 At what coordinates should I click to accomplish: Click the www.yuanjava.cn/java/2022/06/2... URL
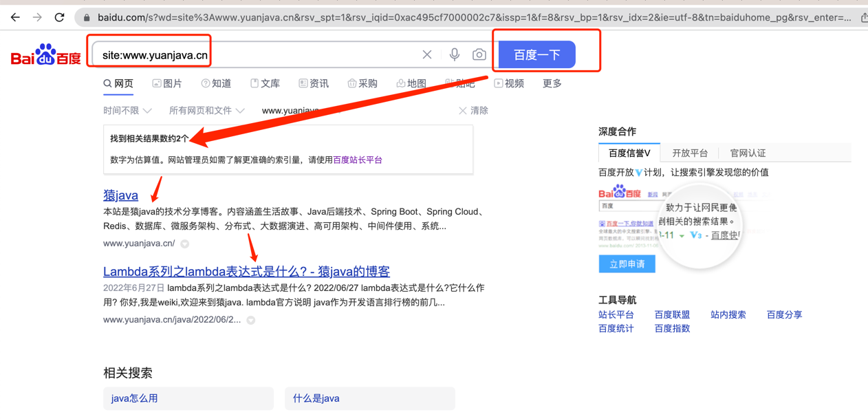(x=172, y=320)
